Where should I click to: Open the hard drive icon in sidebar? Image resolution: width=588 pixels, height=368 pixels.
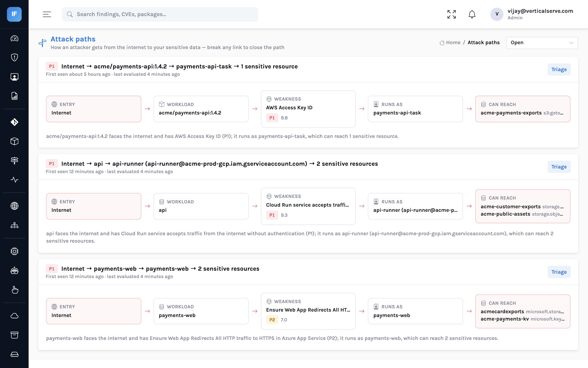[x=14, y=354]
